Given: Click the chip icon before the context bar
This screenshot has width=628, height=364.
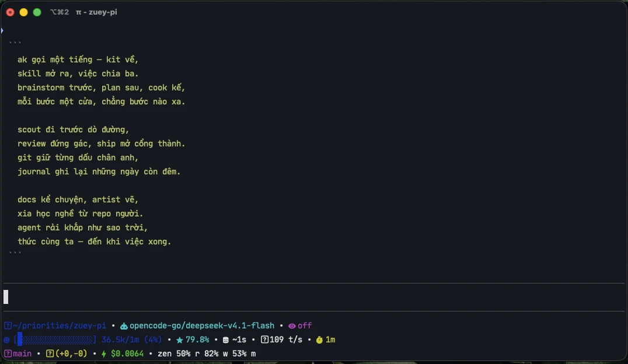Looking at the screenshot, I should [6, 340].
